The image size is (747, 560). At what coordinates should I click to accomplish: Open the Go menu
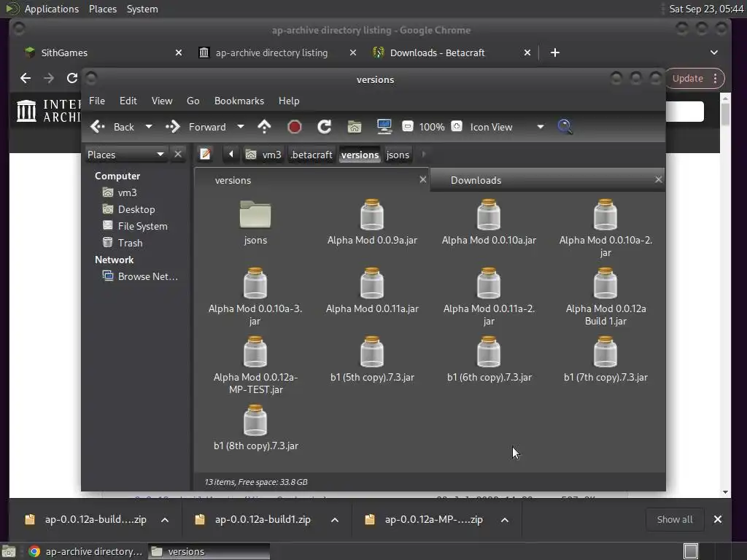tap(193, 101)
